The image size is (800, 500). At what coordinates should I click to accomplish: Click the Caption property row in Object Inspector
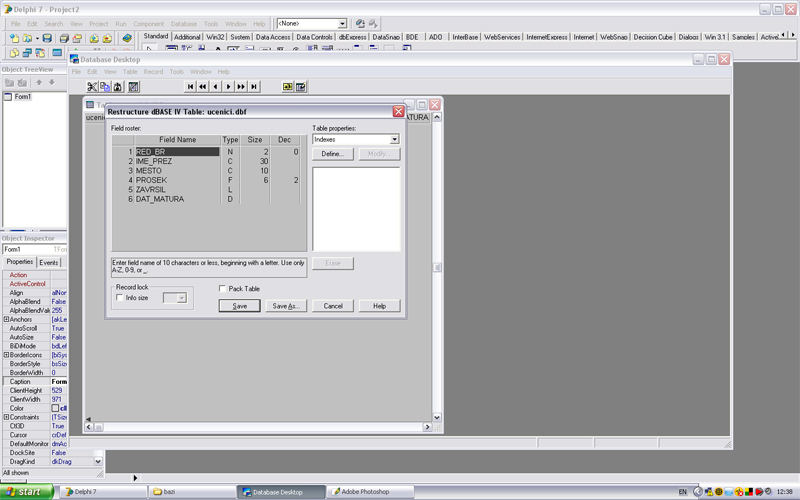35,382
